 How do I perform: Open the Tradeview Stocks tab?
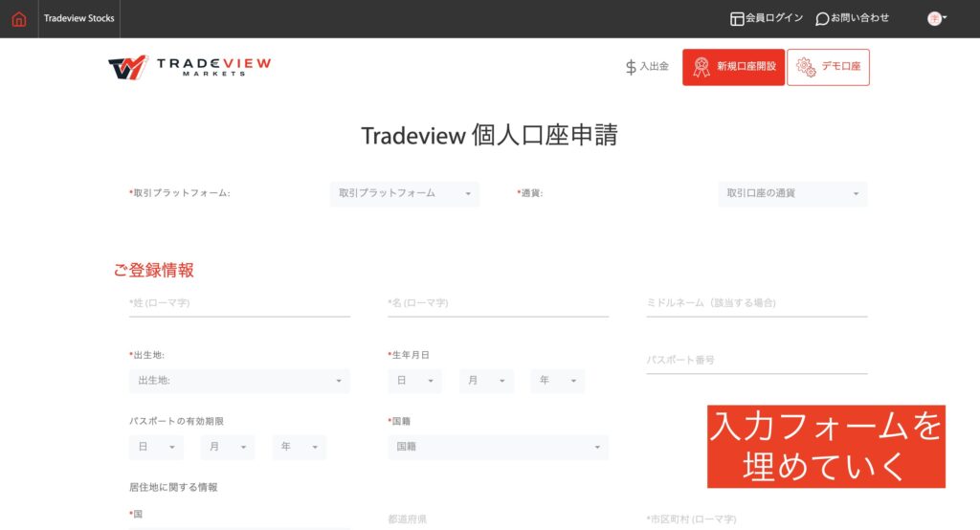78,19
